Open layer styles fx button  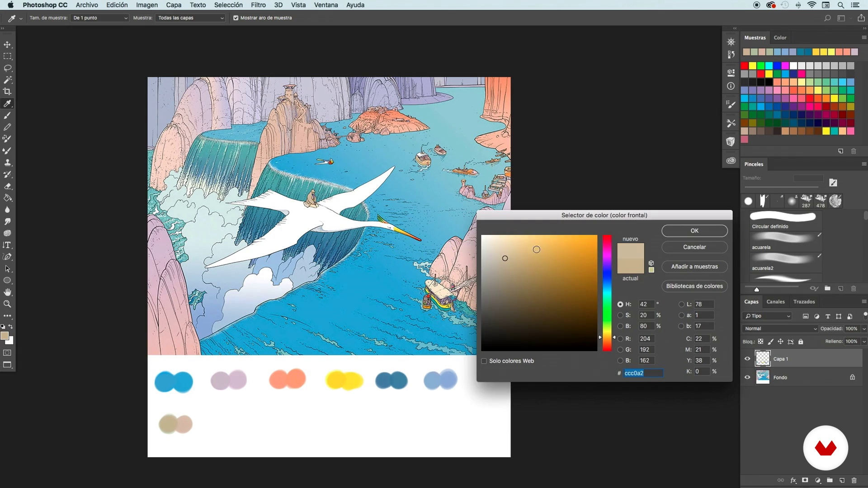click(793, 480)
